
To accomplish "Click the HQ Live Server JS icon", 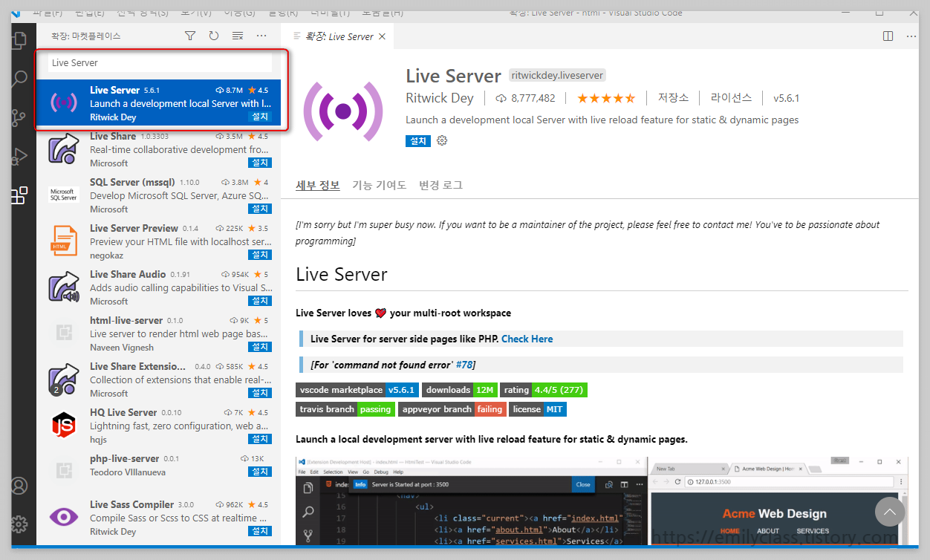I will pyautogui.click(x=64, y=426).
